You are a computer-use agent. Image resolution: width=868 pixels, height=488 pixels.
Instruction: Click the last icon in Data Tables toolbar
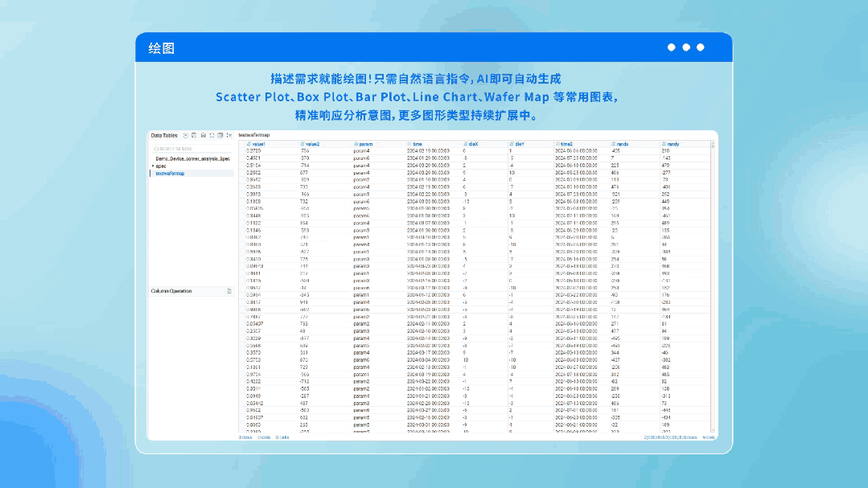[x=229, y=135]
